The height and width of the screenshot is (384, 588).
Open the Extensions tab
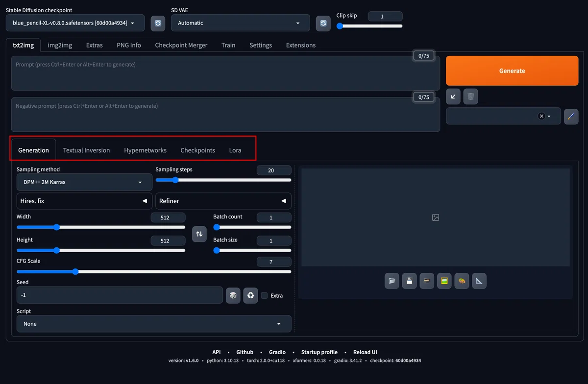point(301,45)
